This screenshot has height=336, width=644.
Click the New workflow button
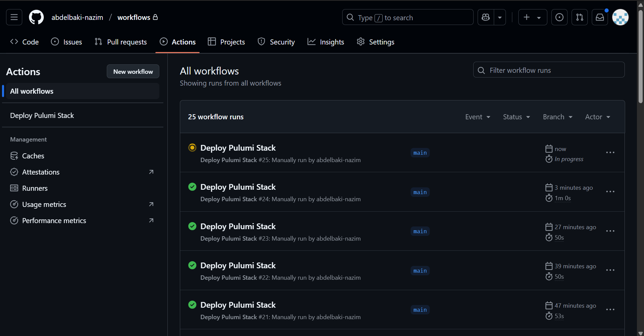tap(133, 71)
